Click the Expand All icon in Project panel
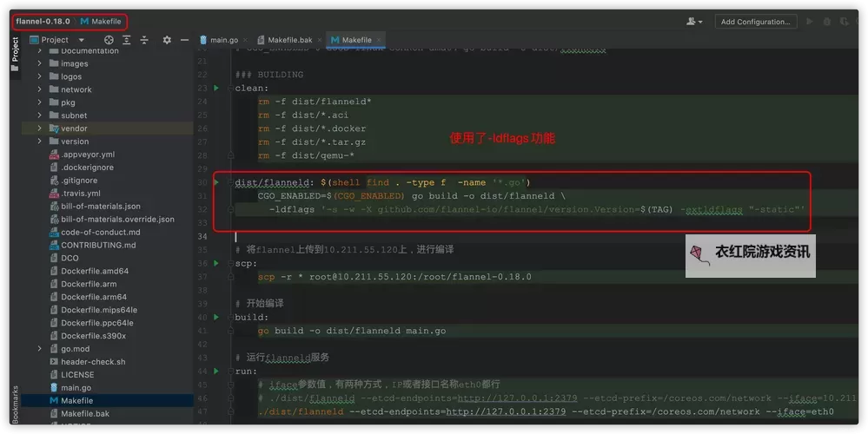 (127, 40)
